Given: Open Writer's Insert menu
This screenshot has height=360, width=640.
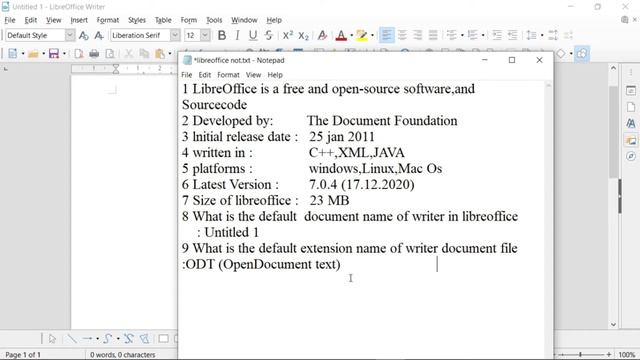Looking at the screenshot, I should pyautogui.click(x=79, y=20).
